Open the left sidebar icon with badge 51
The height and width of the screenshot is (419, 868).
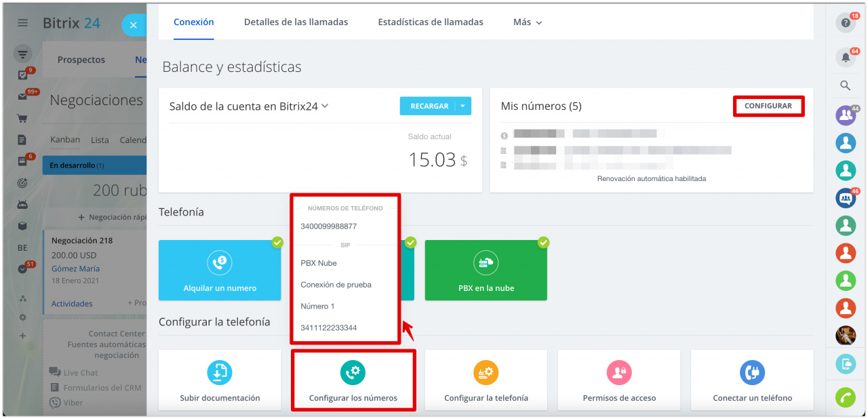click(22, 268)
